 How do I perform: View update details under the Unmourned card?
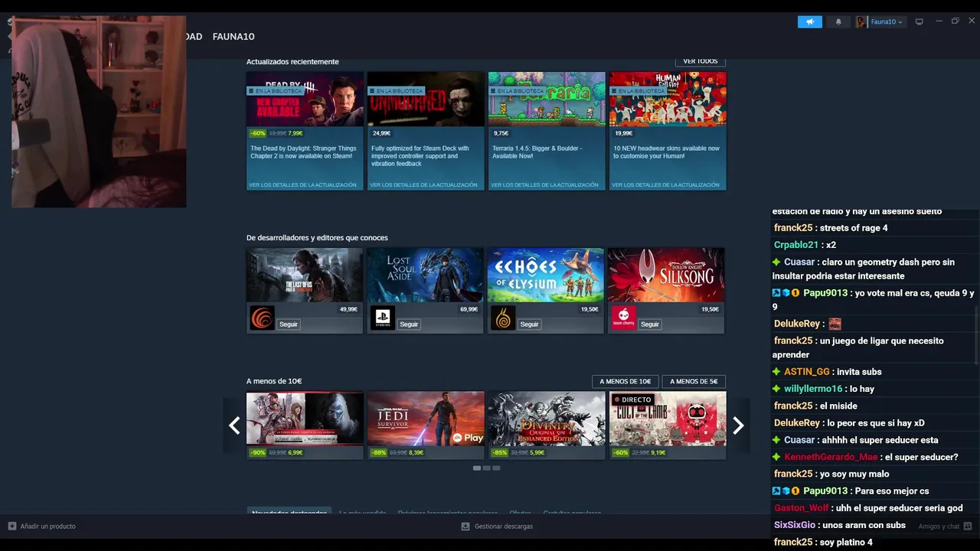coord(424,185)
